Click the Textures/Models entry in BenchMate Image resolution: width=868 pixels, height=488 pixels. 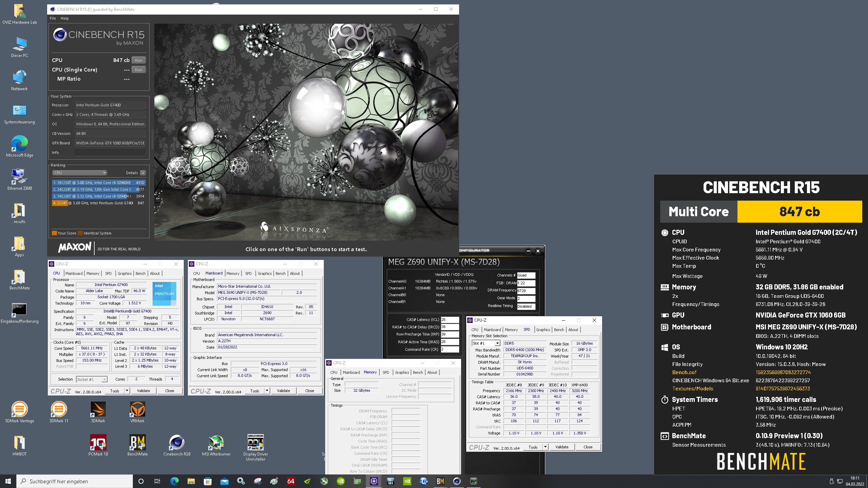693,389
